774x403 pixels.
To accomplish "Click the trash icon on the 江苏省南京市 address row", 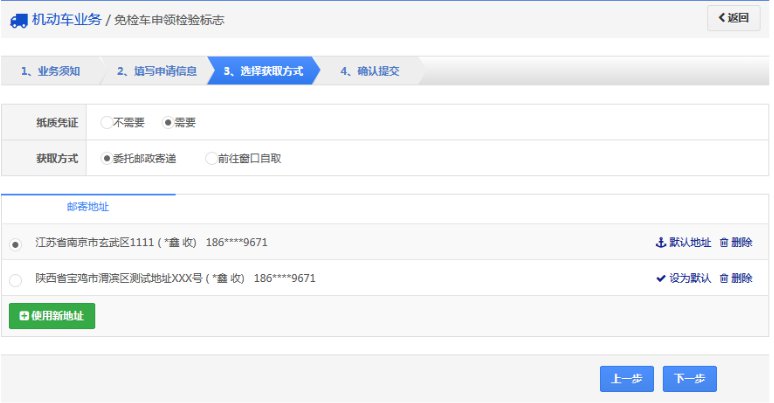I will [x=724, y=243].
